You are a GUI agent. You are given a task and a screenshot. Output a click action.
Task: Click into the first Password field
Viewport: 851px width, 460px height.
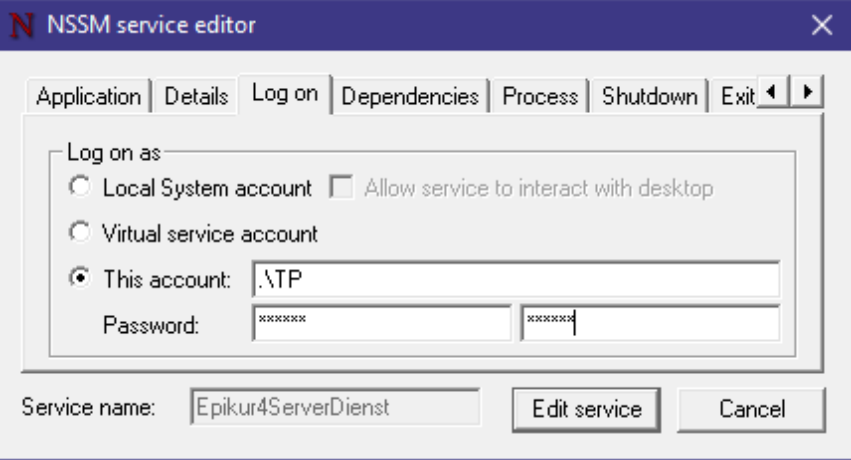pos(382,323)
